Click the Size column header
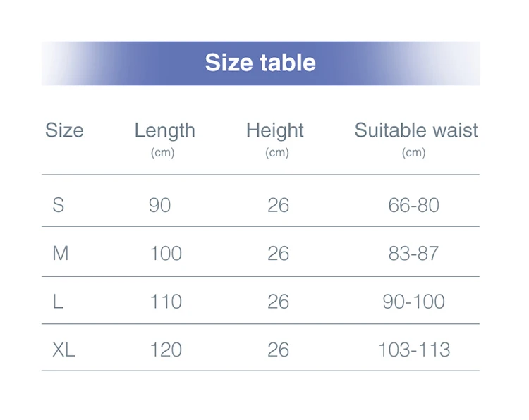The width and height of the screenshot is (529, 420). point(64,130)
